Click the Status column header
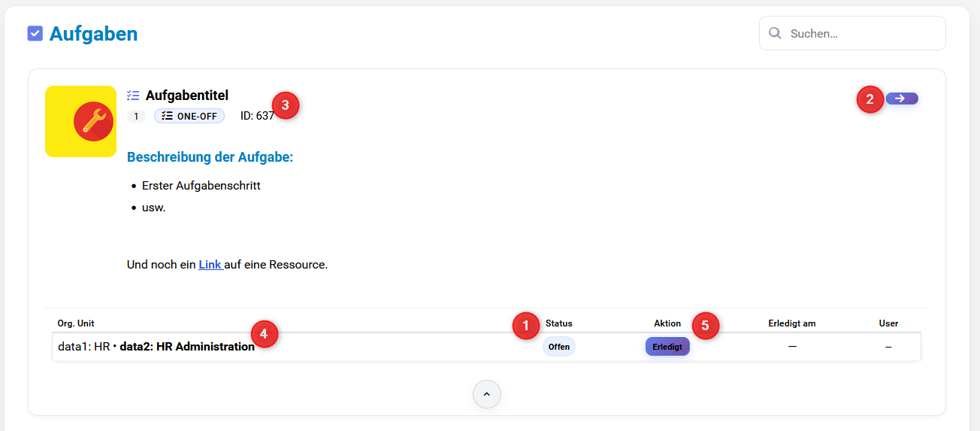980x431 pixels. [x=559, y=323]
